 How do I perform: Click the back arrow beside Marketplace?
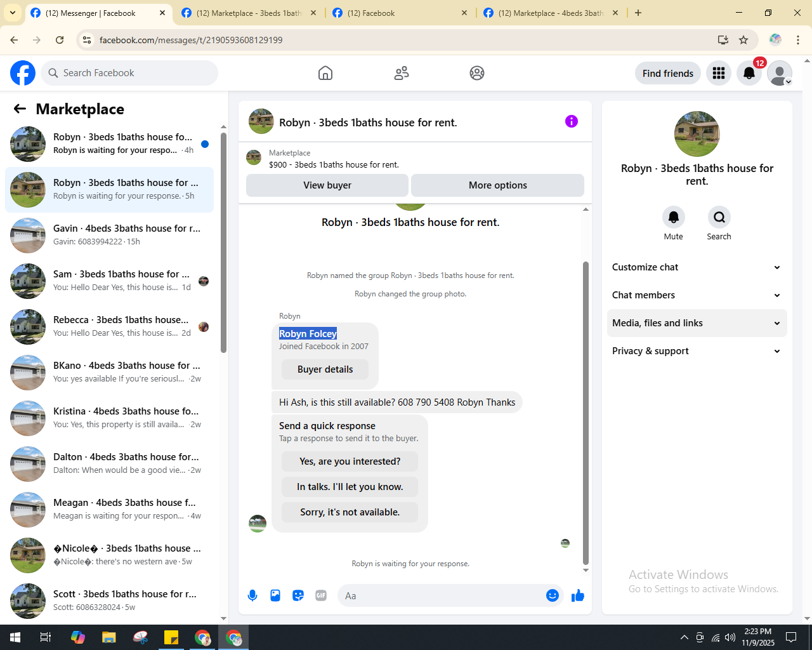tap(20, 109)
